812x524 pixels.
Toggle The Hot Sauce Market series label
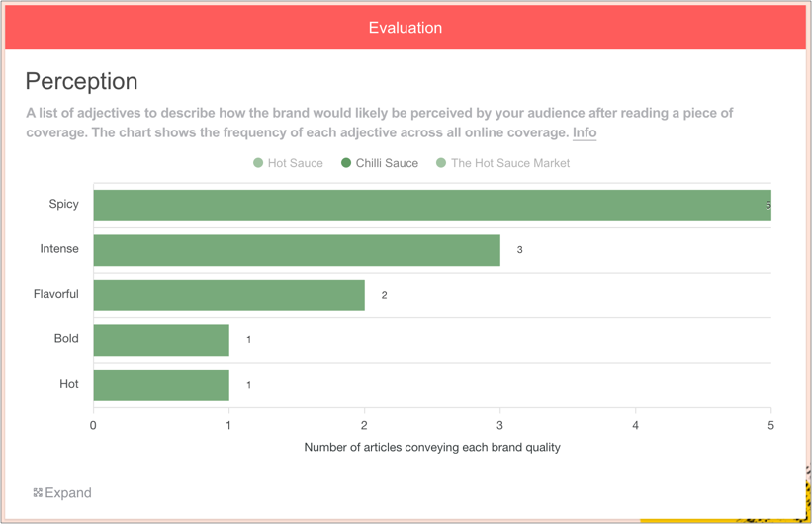(510, 163)
